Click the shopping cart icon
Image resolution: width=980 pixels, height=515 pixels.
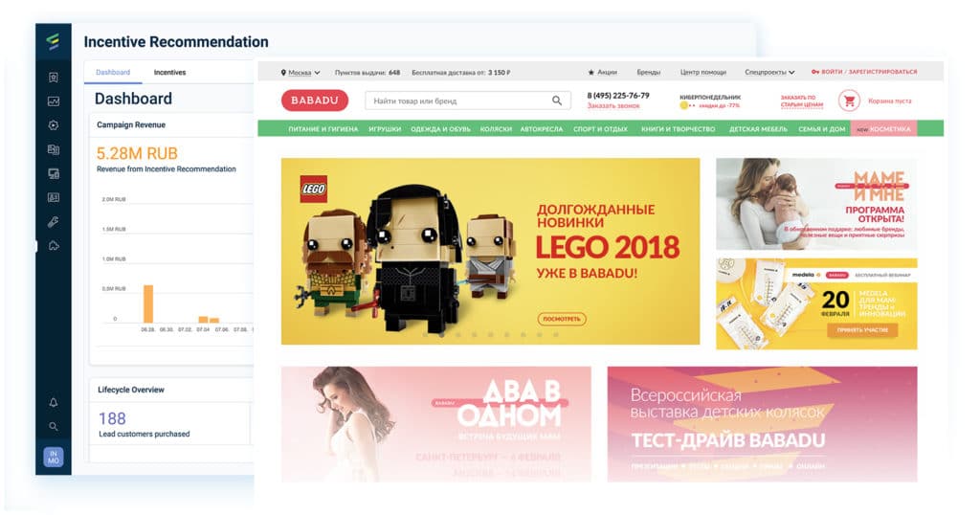pyautogui.click(x=849, y=101)
